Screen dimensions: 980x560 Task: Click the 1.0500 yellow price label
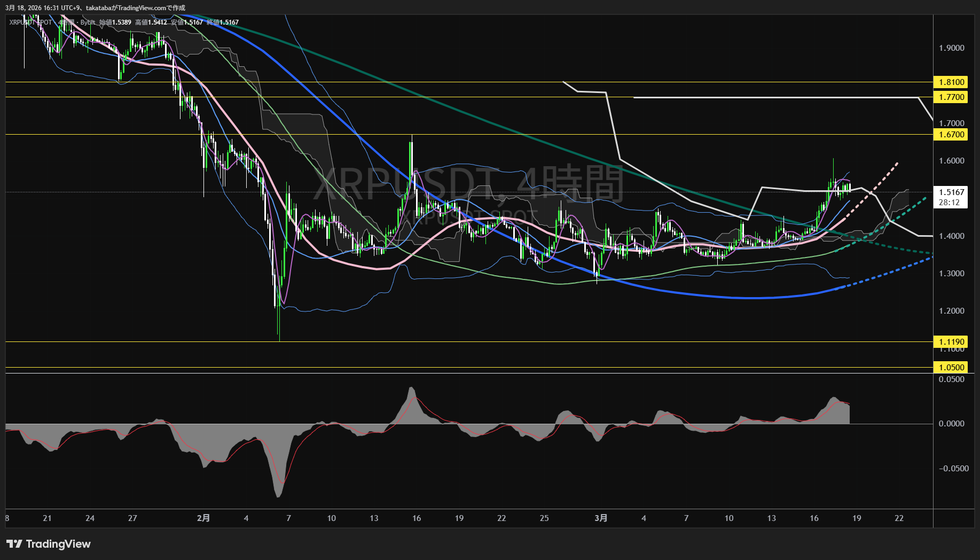click(951, 368)
